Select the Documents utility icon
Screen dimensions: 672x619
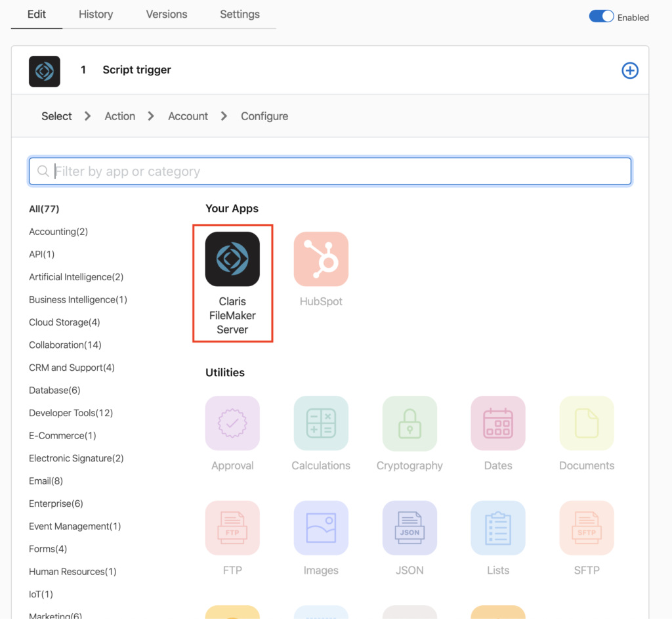pyautogui.click(x=587, y=423)
